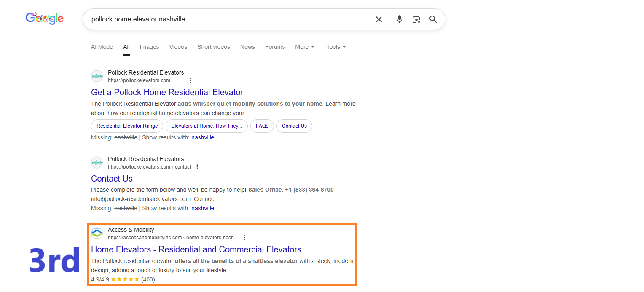
Task: Switch to AI Mode tab
Action: 102,47
